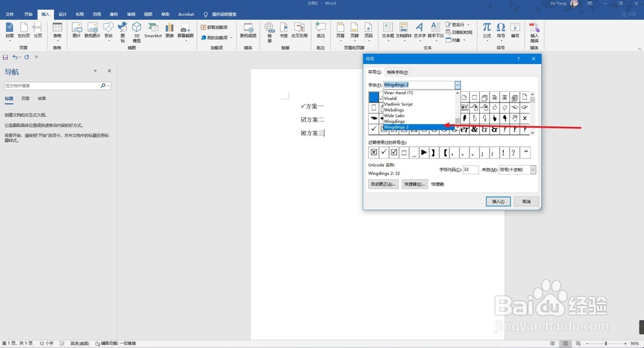Screen dimensions: 644x348
Task: Redo the last action in quick toolbar
Action: click(x=26, y=57)
